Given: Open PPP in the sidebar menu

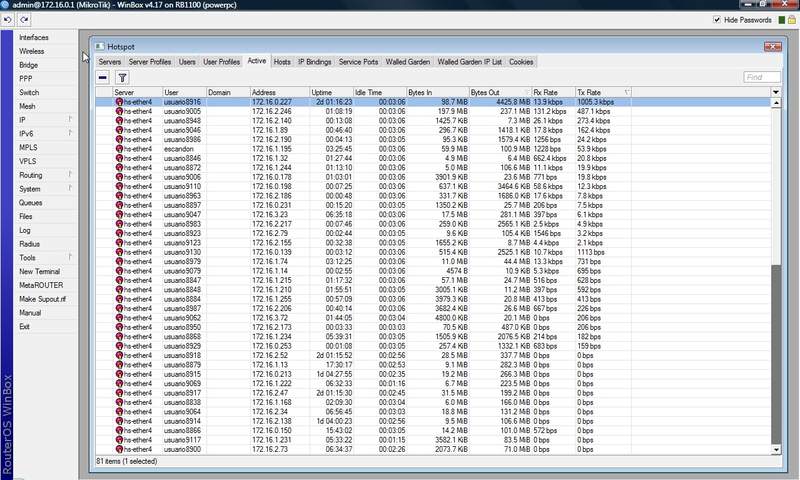Looking at the screenshot, I should (26, 79).
